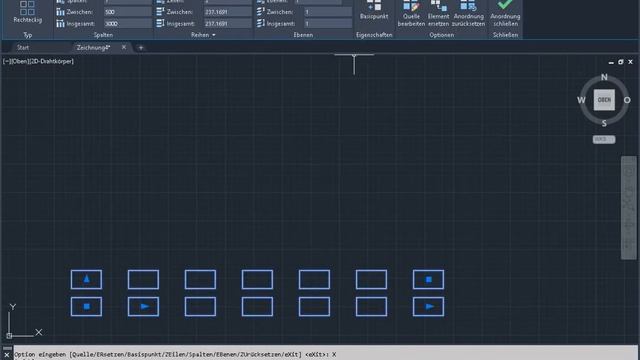640x360 pixels.
Task: Click the Eigenschaften panel title
Action: click(374, 35)
